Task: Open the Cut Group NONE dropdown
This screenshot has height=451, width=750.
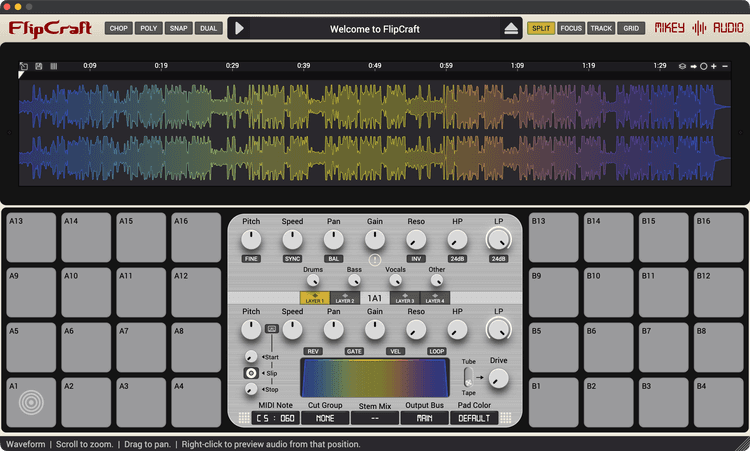Action: click(325, 418)
